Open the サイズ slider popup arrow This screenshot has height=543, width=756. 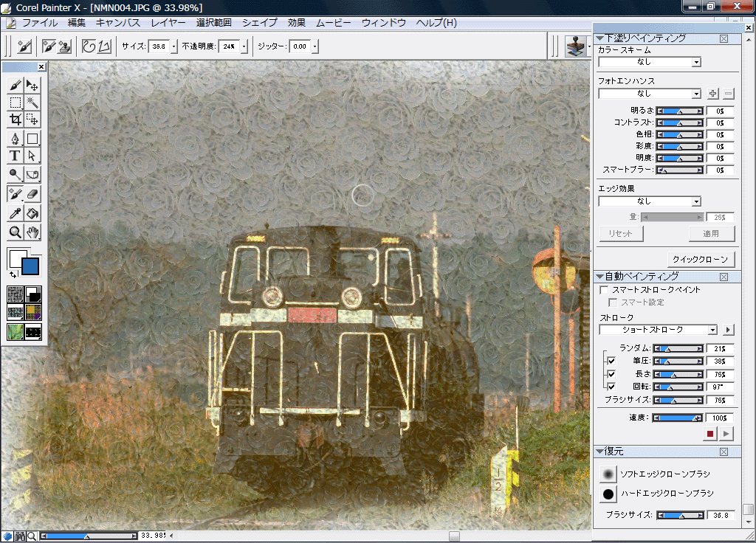pyautogui.click(x=174, y=46)
